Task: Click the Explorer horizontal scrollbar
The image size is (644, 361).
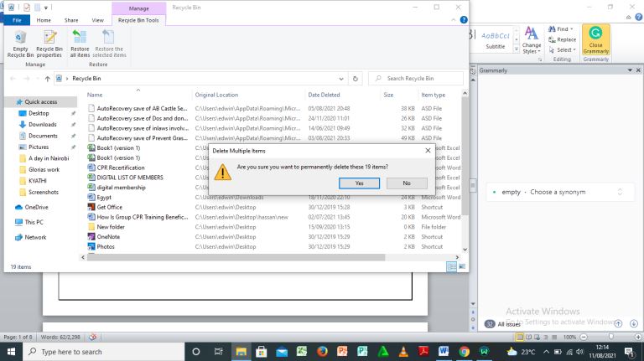Action: click(x=236, y=257)
